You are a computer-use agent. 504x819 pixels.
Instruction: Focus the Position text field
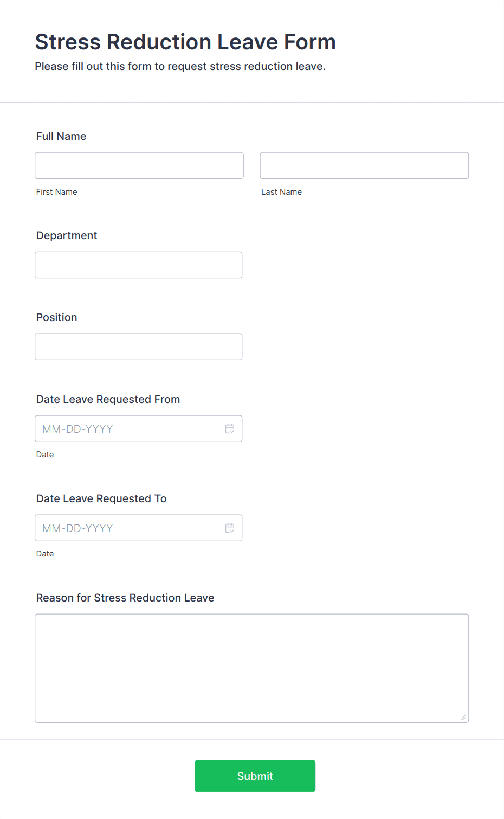[139, 347]
